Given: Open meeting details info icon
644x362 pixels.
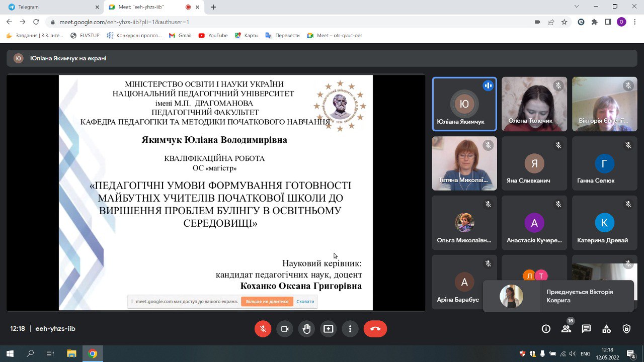Looking at the screenshot, I should [546, 329].
